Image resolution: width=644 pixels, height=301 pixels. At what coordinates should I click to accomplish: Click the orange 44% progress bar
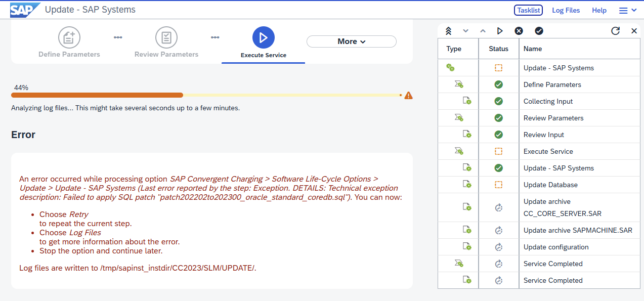[97, 95]
